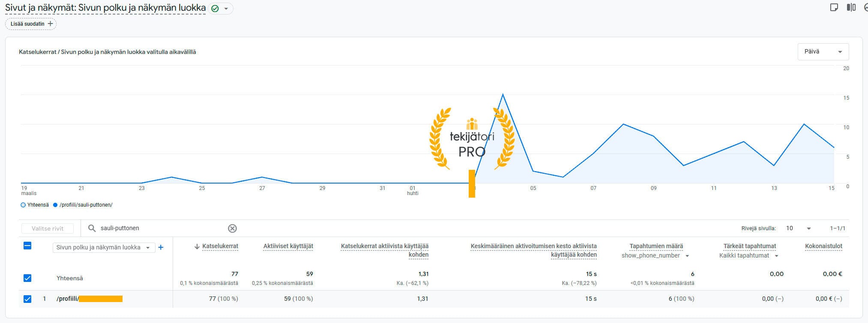Click the plus icon to add dimension
Viewport: 868px width, 323px height.
pos(161,247)
